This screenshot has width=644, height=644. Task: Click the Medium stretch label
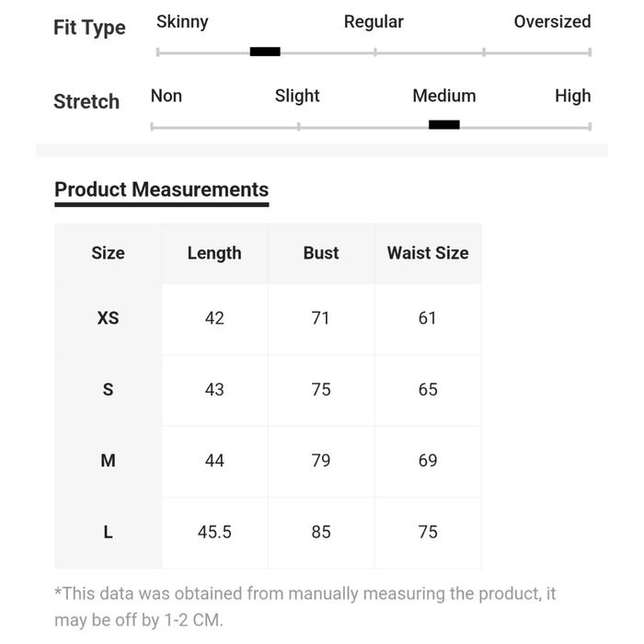[443, 96]
